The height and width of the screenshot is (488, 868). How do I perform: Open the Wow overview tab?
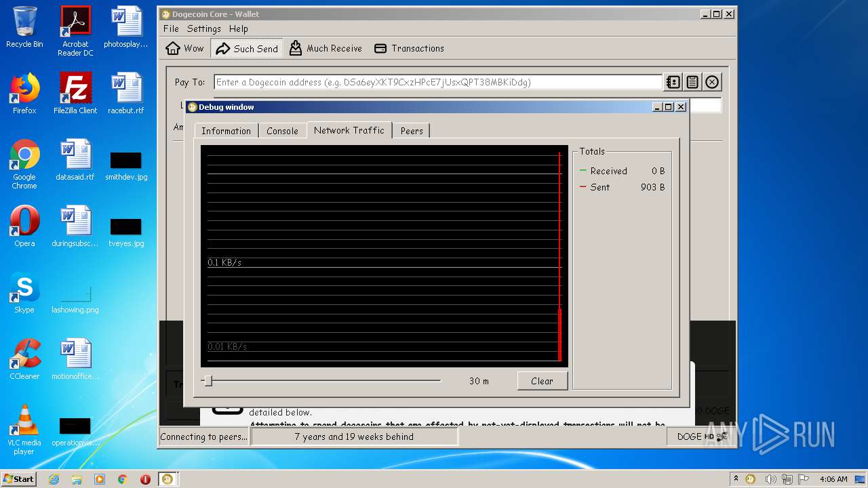[184, 48]
